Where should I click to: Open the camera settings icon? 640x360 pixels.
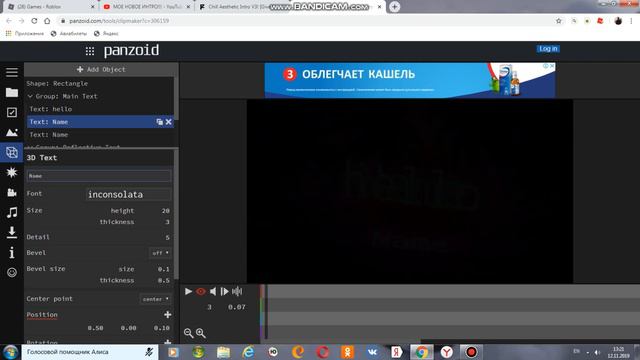[x=12, y=192]
